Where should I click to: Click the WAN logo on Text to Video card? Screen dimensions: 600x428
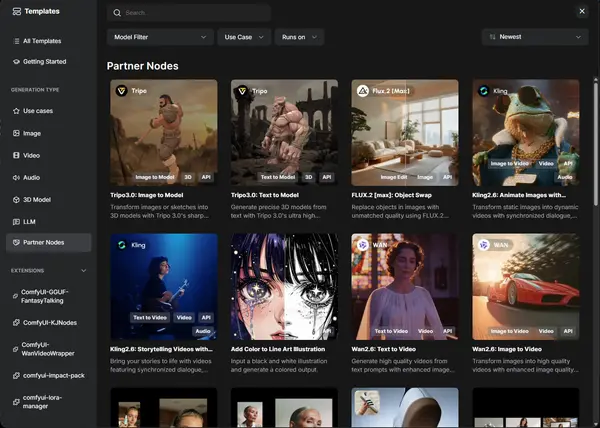[363, 245]
